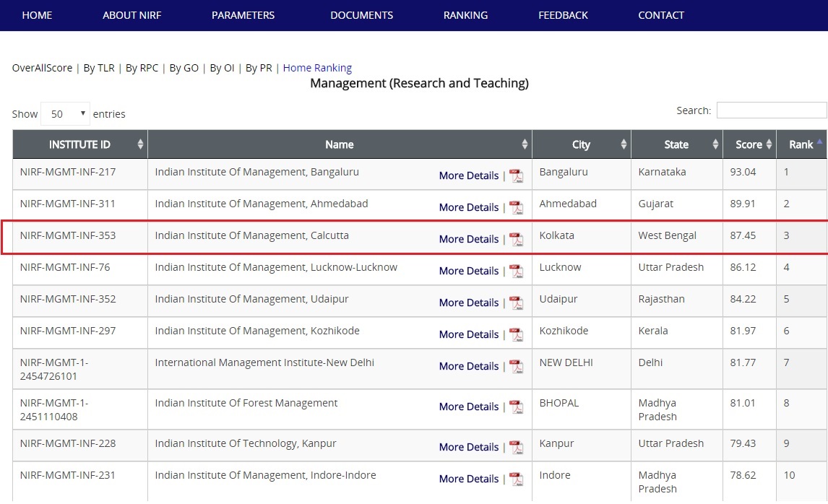Go to ABOUT NIRF page
The image size is (828, 504).
click(132, 15)
